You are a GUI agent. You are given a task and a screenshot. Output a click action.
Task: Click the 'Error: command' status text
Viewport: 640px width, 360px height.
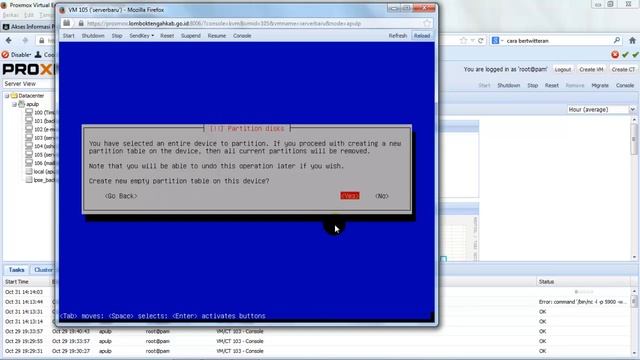[x=582, y=302]
